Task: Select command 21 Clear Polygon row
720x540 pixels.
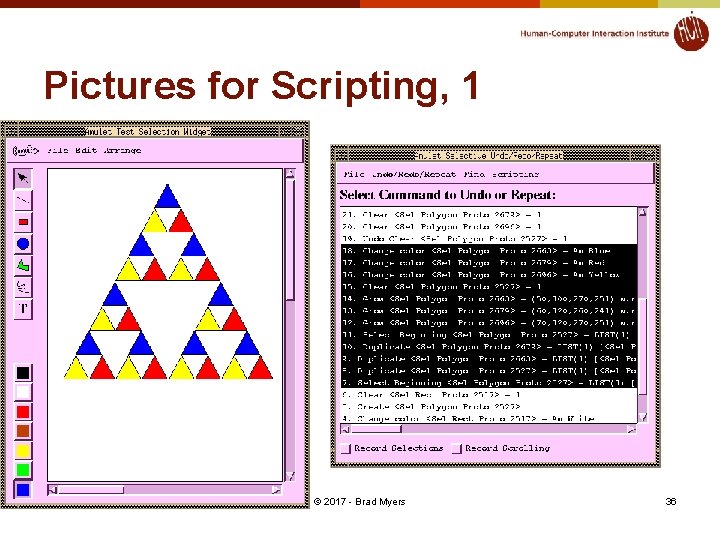Action: 489,214
